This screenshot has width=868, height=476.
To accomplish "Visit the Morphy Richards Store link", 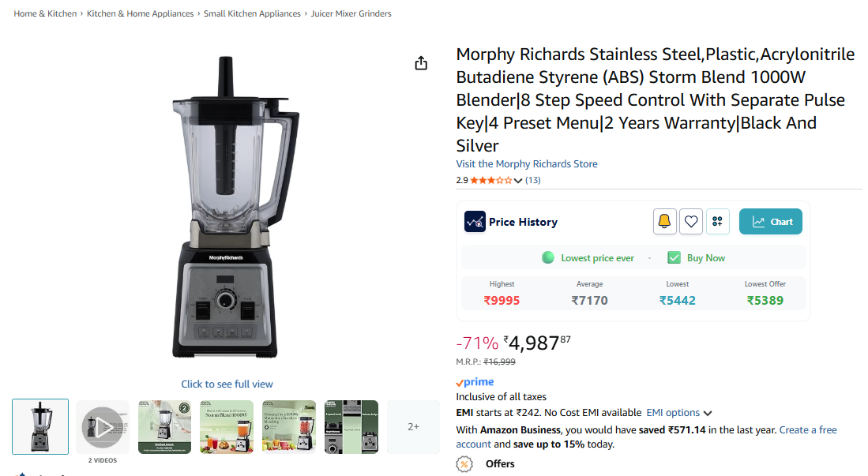I will point(527,164).
